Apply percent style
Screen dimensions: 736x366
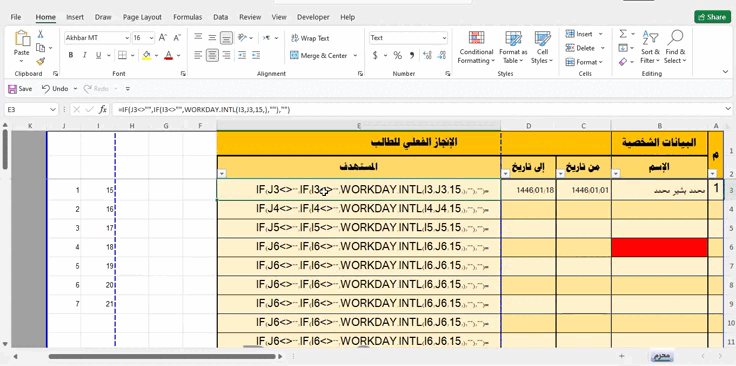[398, 55]
